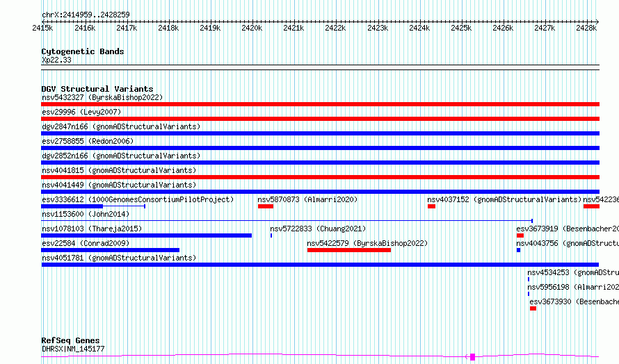Click the 2425k ruler position

[x=461, y=28]
